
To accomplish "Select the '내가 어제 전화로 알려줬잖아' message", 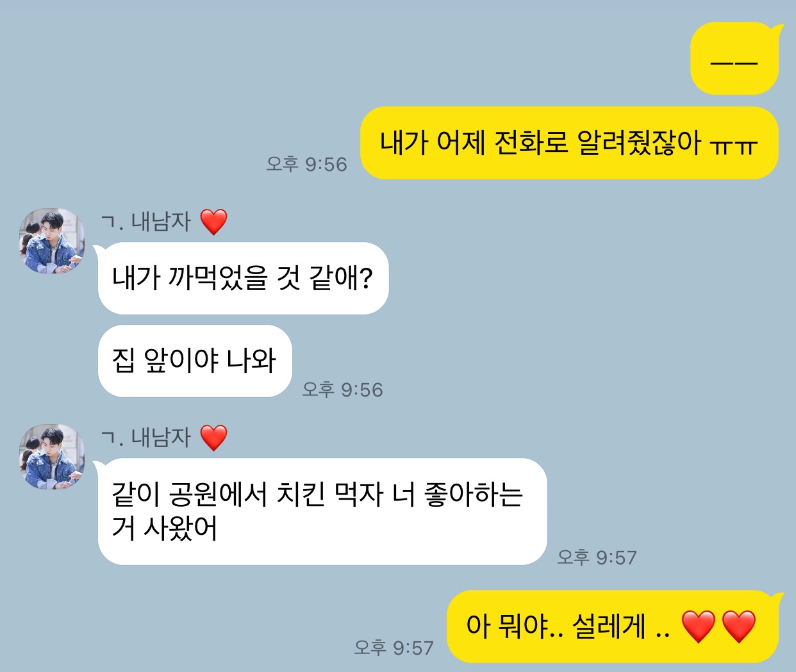I will [x=569, y=143].
